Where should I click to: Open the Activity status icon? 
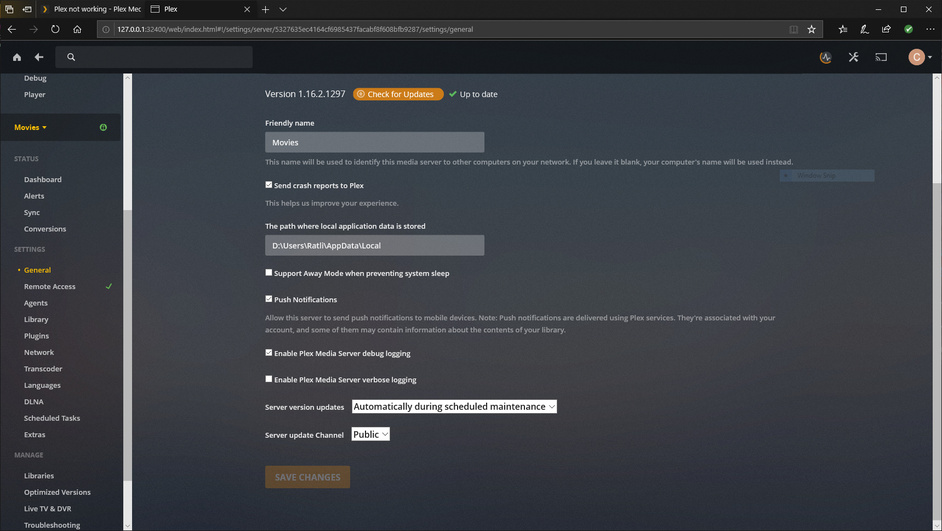pyautogui.click(x=825, y=57)
